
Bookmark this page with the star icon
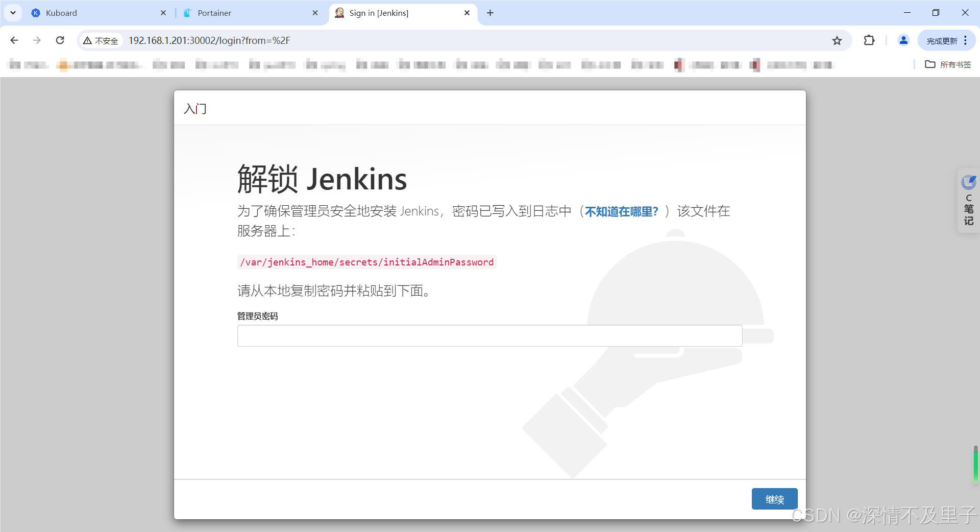[837, 40]
